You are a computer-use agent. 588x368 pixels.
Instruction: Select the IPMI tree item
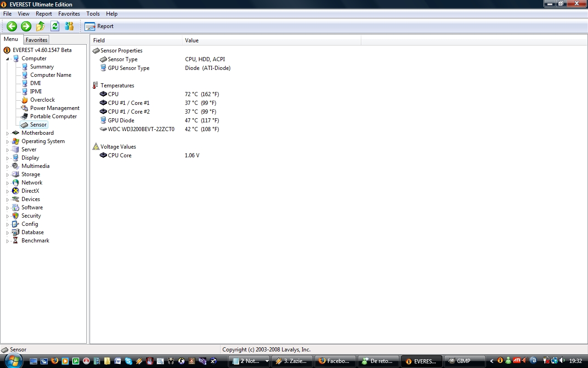click(36, 92)
